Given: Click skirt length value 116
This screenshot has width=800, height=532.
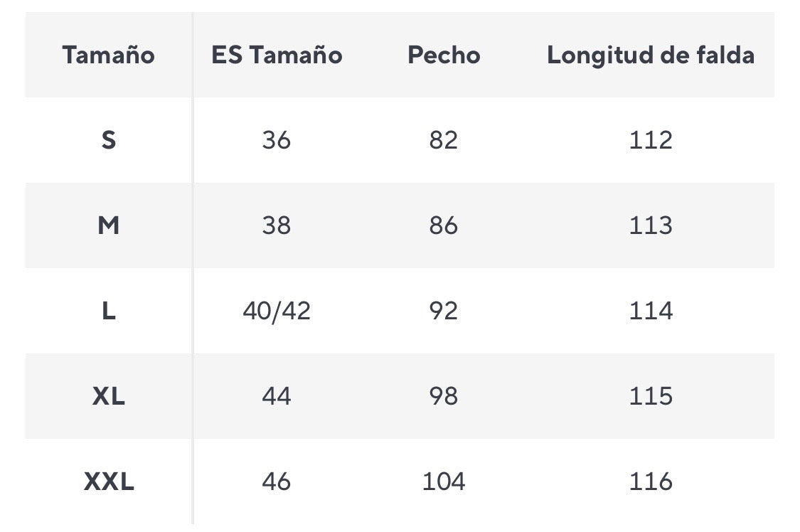Looking at the screenshot, I should click(x=651, y=482).
